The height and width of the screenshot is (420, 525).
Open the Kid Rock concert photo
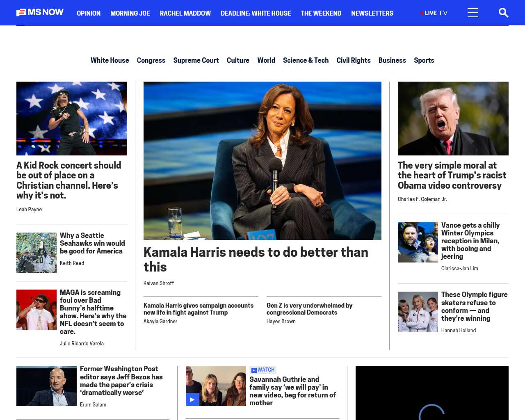pyautogui.click(x=72, y=119)
